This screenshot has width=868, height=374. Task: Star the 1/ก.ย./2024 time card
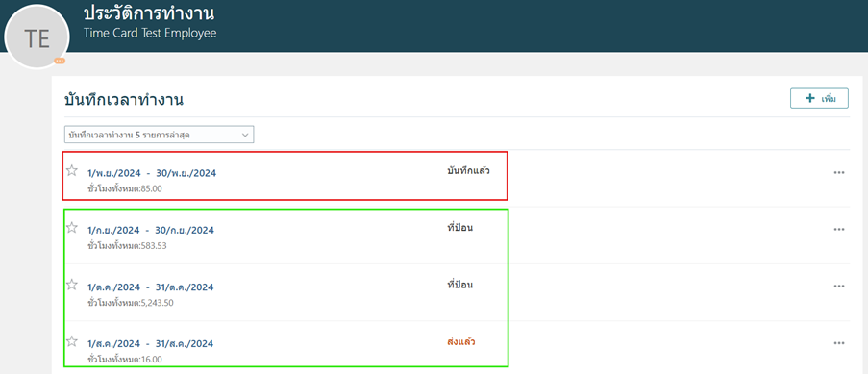[x=72, y=228]
